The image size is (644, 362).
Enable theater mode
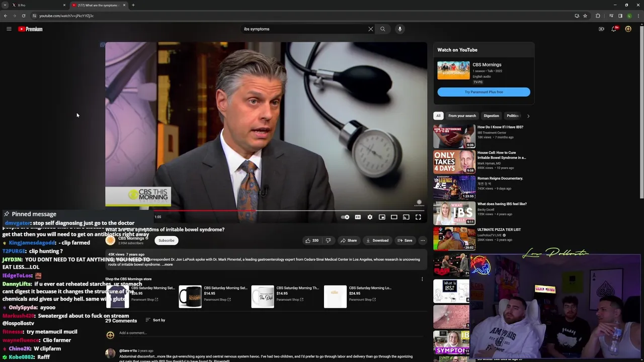394,217
